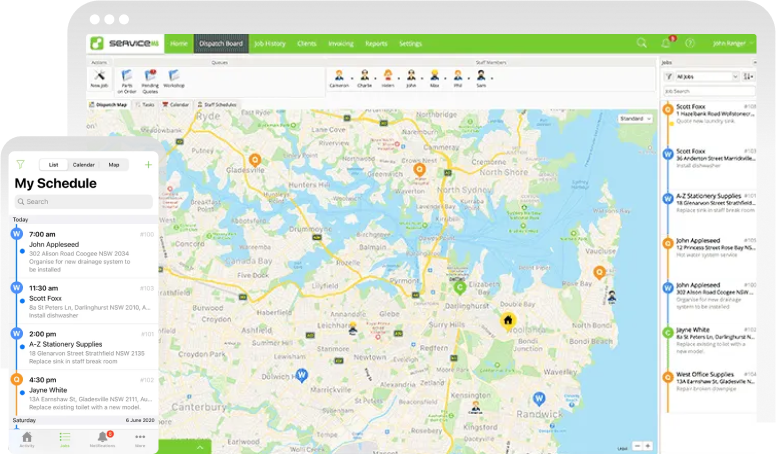This screenshot has height=454, width=776.
Task: Open the notifications bell in the header
Action: tap(666, 43)
